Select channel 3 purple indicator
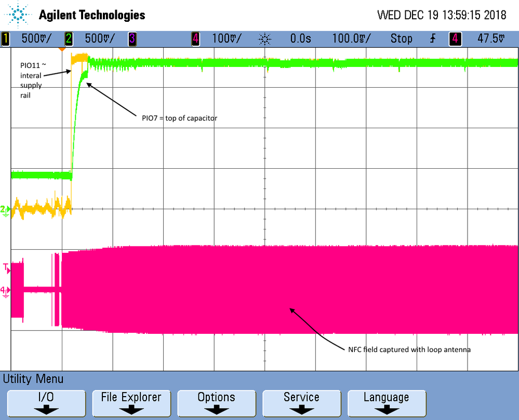Screen dimensions: 519x420 click(x=132, y=39)
